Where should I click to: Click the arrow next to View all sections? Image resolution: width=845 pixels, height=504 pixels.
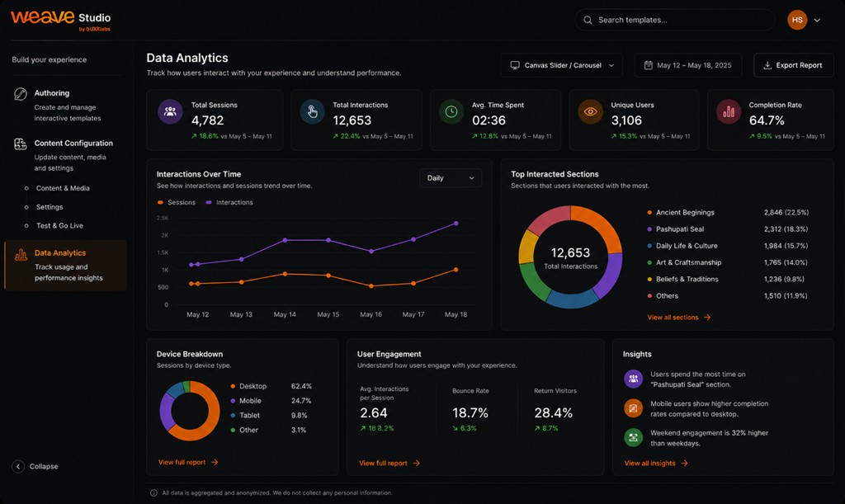tap(707, 317)
